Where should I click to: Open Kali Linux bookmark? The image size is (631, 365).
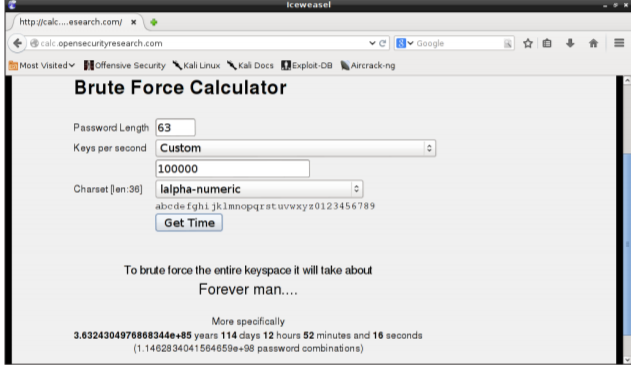[x=196, y=65]
